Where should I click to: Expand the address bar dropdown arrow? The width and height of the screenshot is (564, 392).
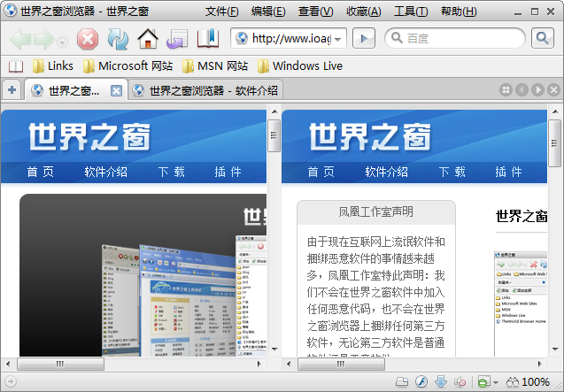coord(337,39)
